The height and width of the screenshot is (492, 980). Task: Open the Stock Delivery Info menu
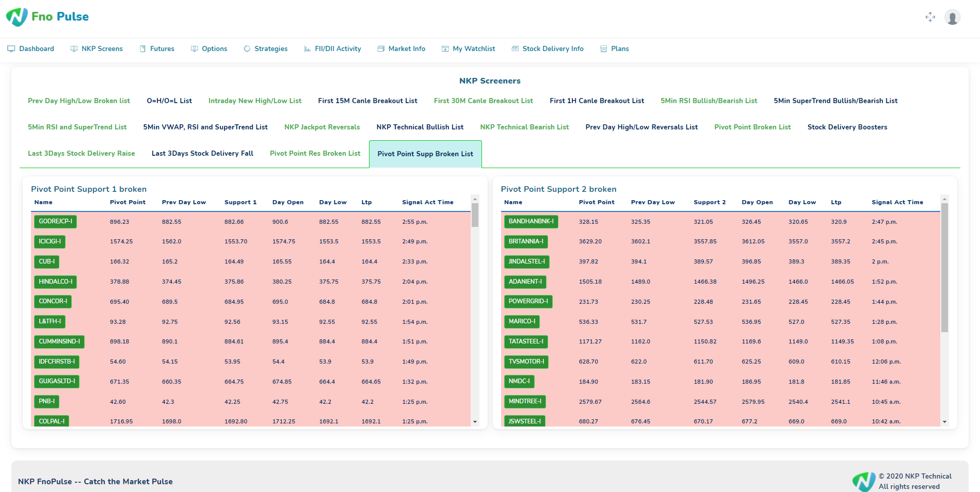553,49
